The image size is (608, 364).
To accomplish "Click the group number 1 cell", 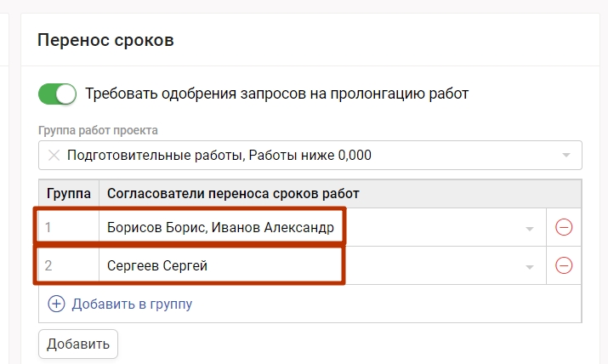I will (x=68, y=227).
